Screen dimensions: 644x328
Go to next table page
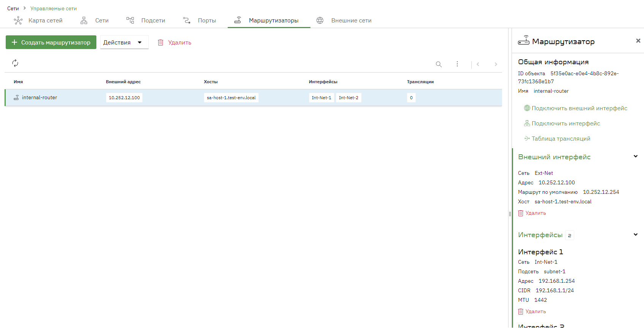pyautogui.click(x=496, y=64)
